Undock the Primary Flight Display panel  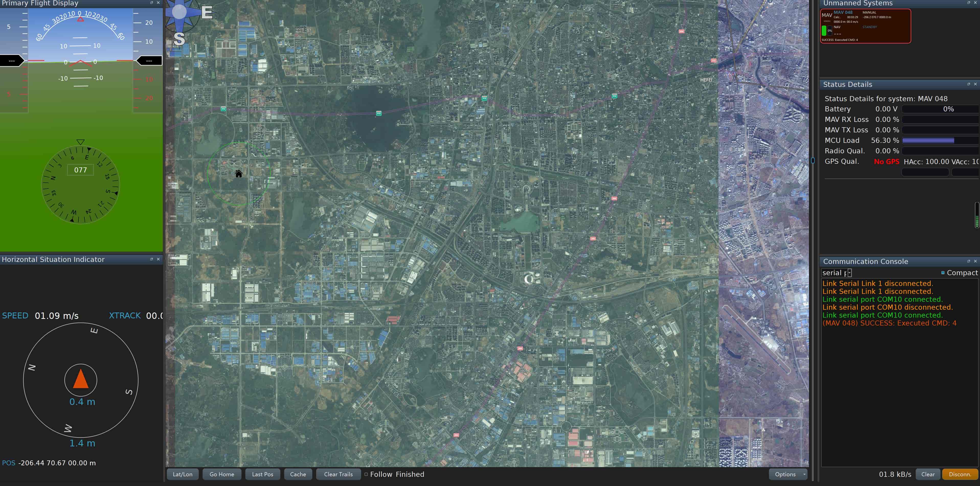[x=151, y=3]
